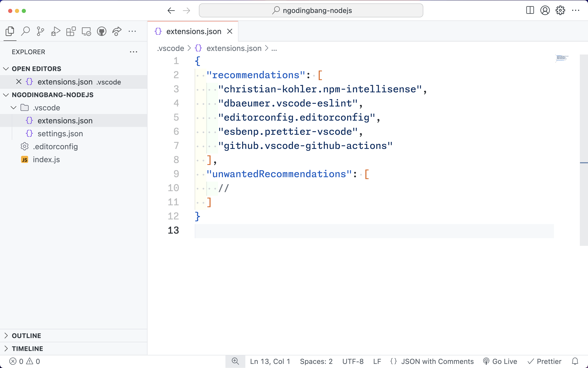Open the Run and Debug view icon
588x368 pixels.
click(56, 31)
